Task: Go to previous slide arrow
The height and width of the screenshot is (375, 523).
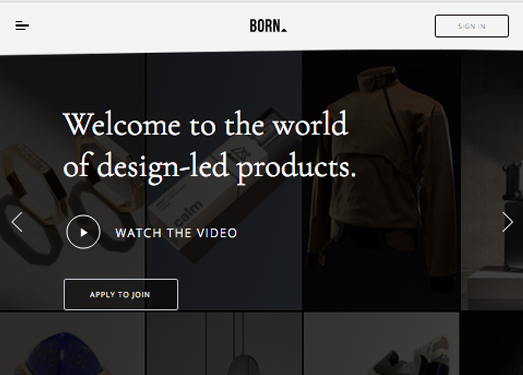Action: tap(17, 222)
